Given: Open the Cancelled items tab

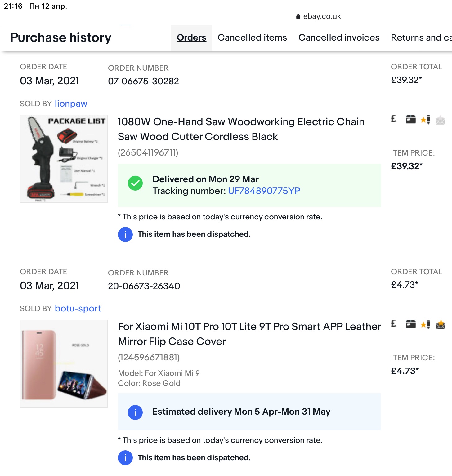Looking at the screenshot, I should (x=252, y=37).
